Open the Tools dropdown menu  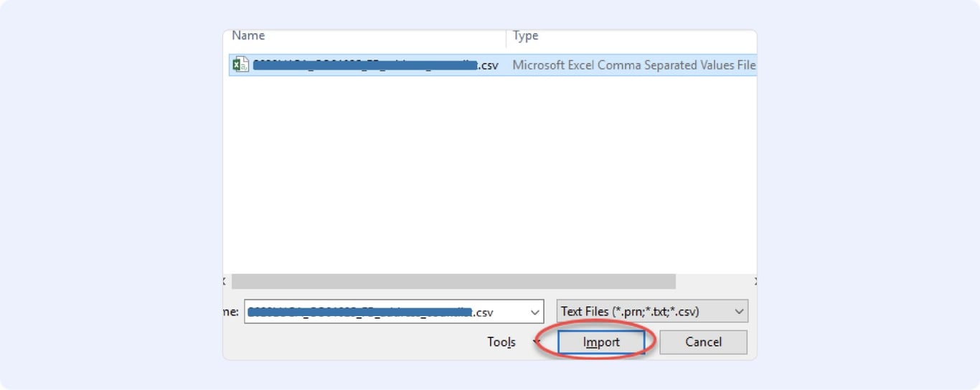[513, 343]
